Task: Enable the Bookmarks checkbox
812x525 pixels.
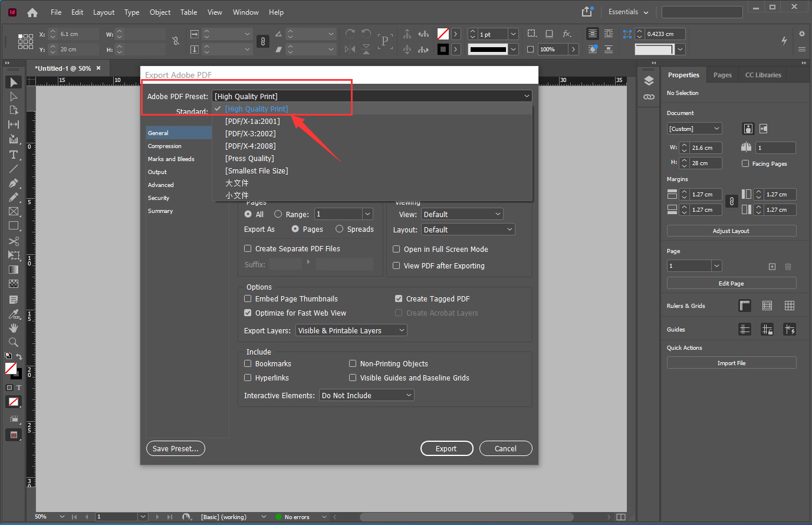Action: pos(248,363)
